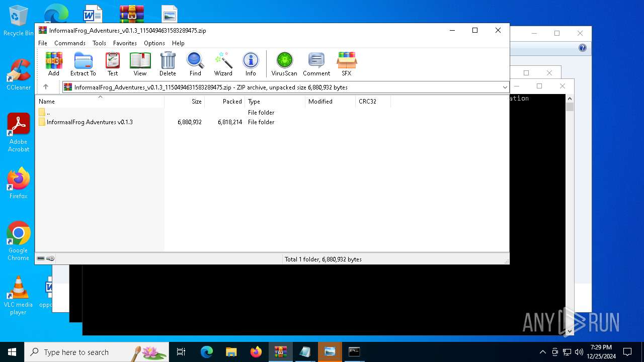Open the Favorites menu
Screen dimensions: 644x362
pyautogui.click(x=125, y=43)
